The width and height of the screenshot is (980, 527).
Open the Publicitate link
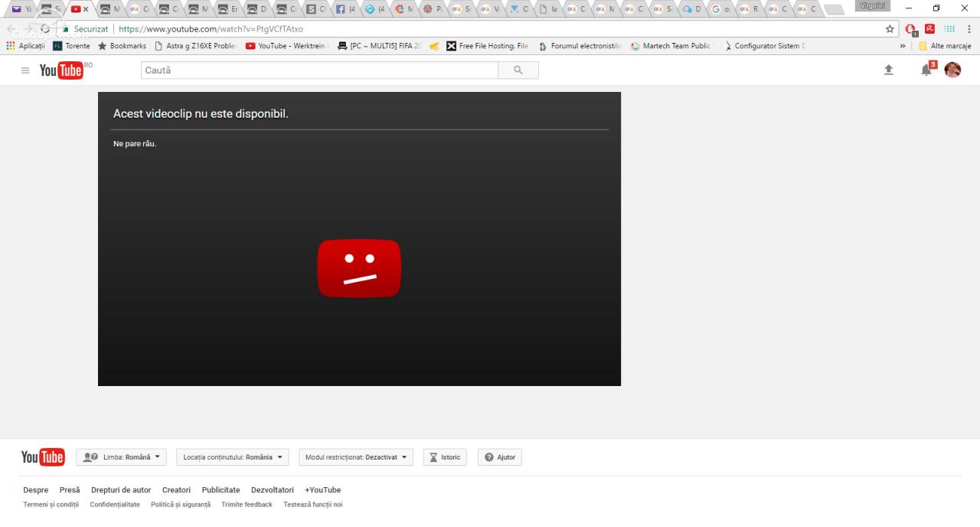click(221, 490)
